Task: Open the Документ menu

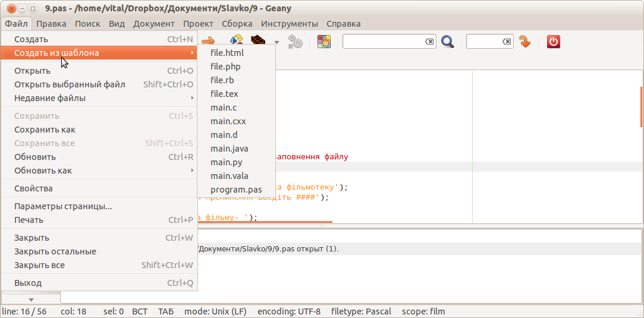Action: point(154,24)
